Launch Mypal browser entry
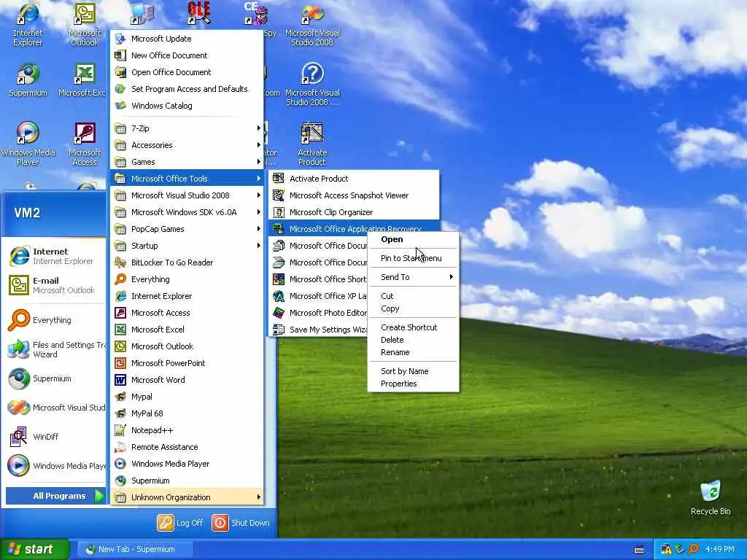 click(187, 397)
